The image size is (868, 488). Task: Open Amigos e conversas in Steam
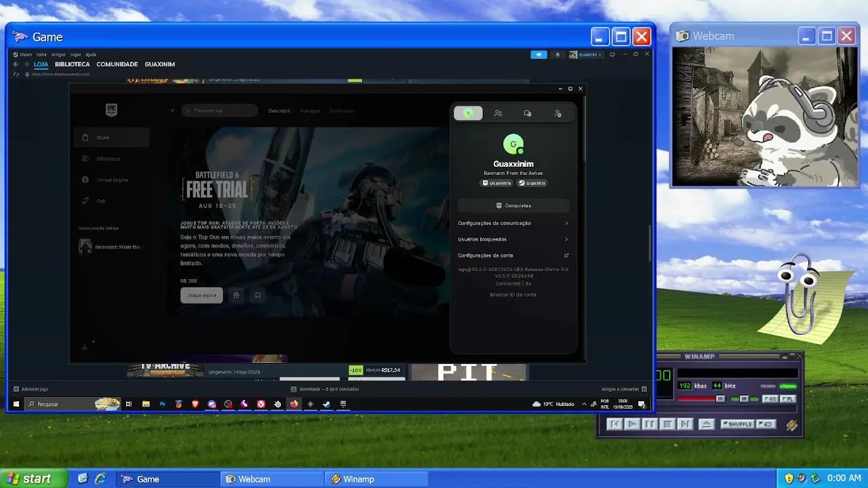[624, 389]
